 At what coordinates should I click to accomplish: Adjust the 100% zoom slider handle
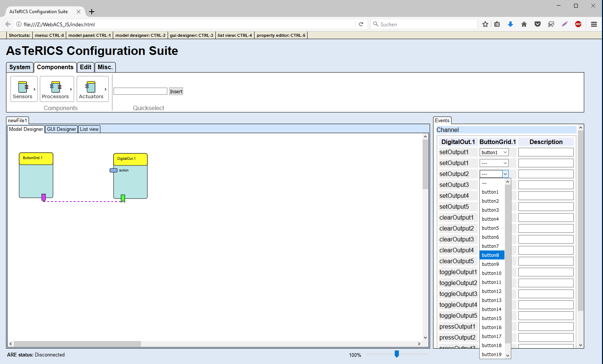[x=397, y=354]
